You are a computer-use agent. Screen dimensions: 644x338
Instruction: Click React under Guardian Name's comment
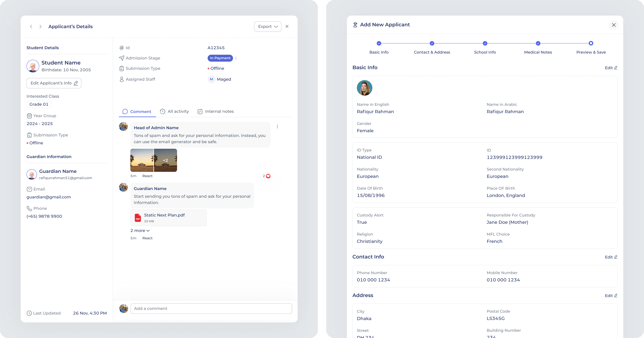pyautogui.click(x=147, y=238)
